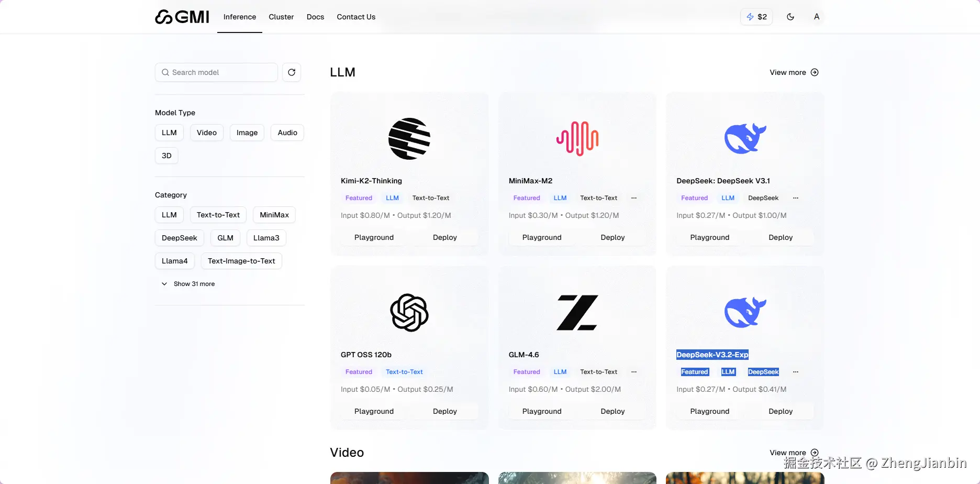Viewport: 980px width, 484px height.
Task: Click the DeepSeek-V3.2-Exp whale logo
Action: pos(745,313)
